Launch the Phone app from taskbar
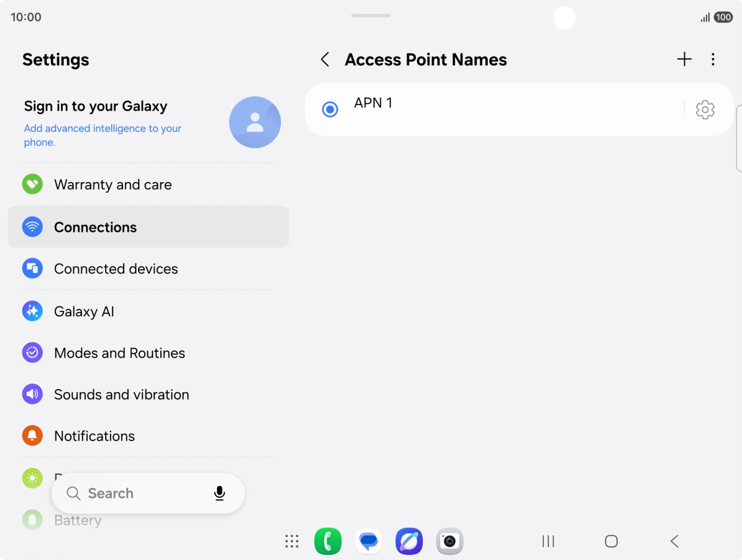Image resolution: width=742 pixels, height=560 pixels. click(327, 541)
